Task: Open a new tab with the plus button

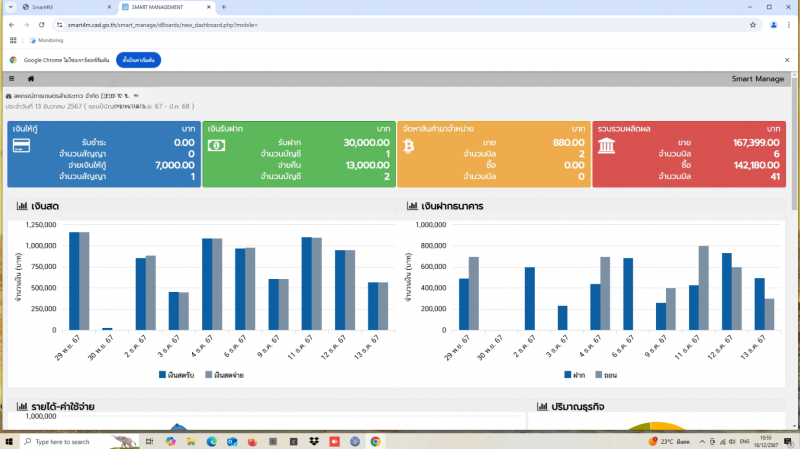Action: click(223, 7)
